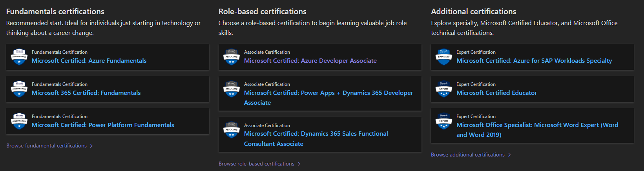Click the Role-based certifications heading
Viewport: 644px width, 171px height.
(263, 11)
